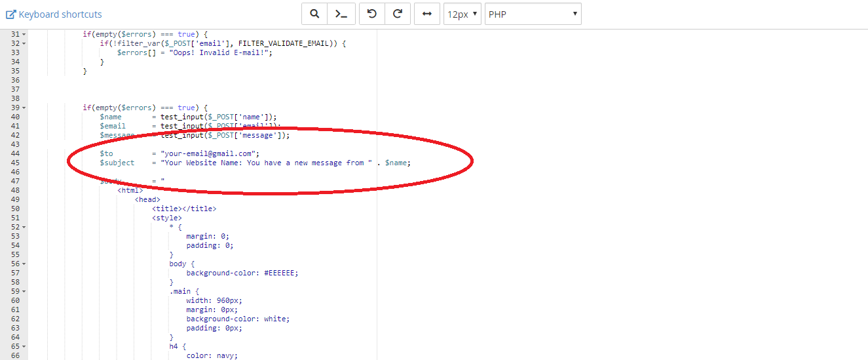Click line number 46 in the gutter
Viewport: 868px width, 360px height.
tap(16, 172)
